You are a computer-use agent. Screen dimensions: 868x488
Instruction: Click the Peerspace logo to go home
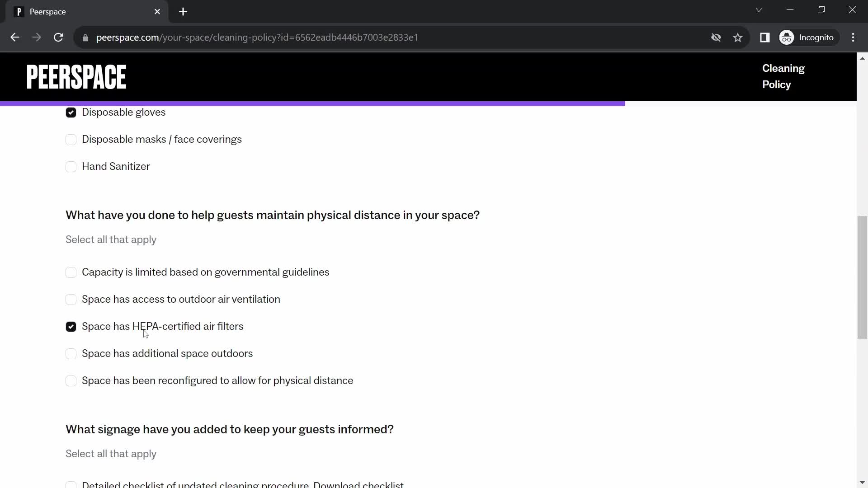76,76
